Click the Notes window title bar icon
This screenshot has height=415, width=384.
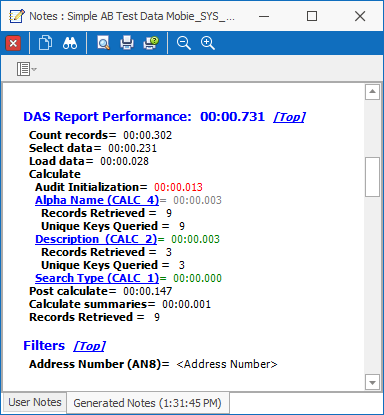click(x=16, y=16)
